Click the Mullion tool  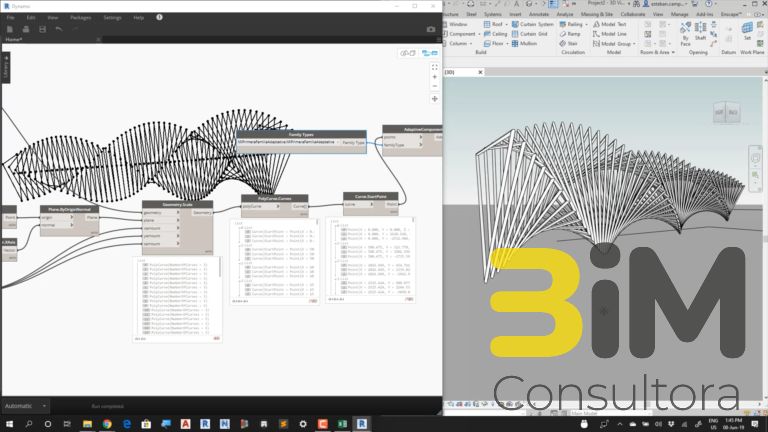[x=525, y=44]
